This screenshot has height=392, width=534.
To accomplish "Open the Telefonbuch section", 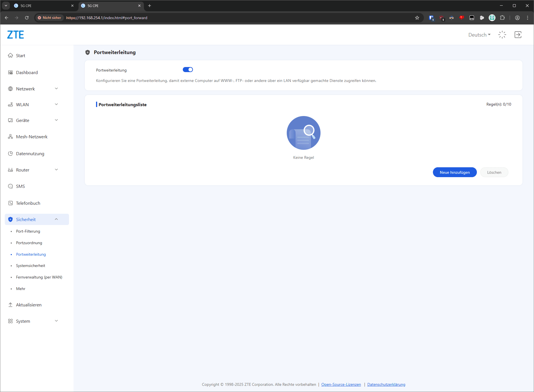I will coord(28,203).
